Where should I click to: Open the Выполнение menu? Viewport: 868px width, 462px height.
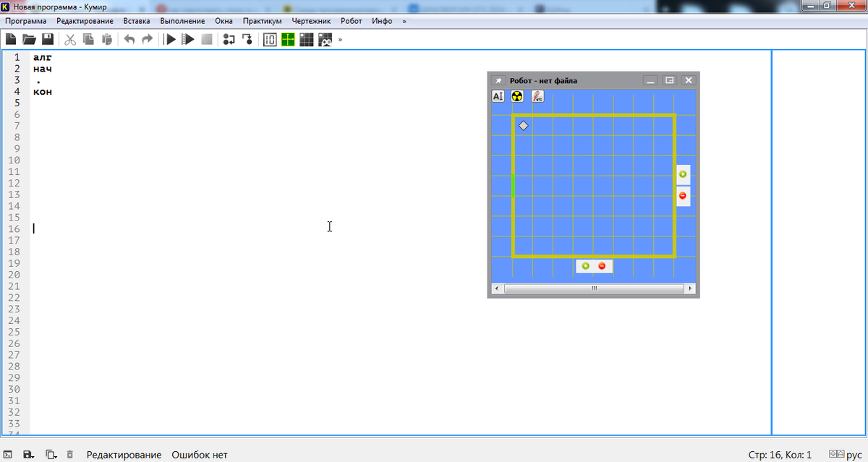(182, 21)
